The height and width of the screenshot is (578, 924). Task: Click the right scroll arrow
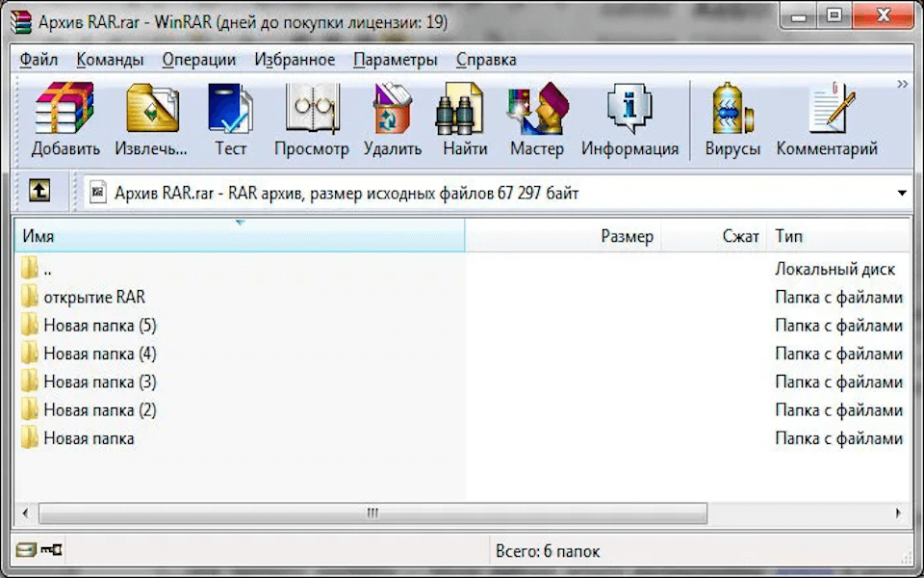pos(898,513)
